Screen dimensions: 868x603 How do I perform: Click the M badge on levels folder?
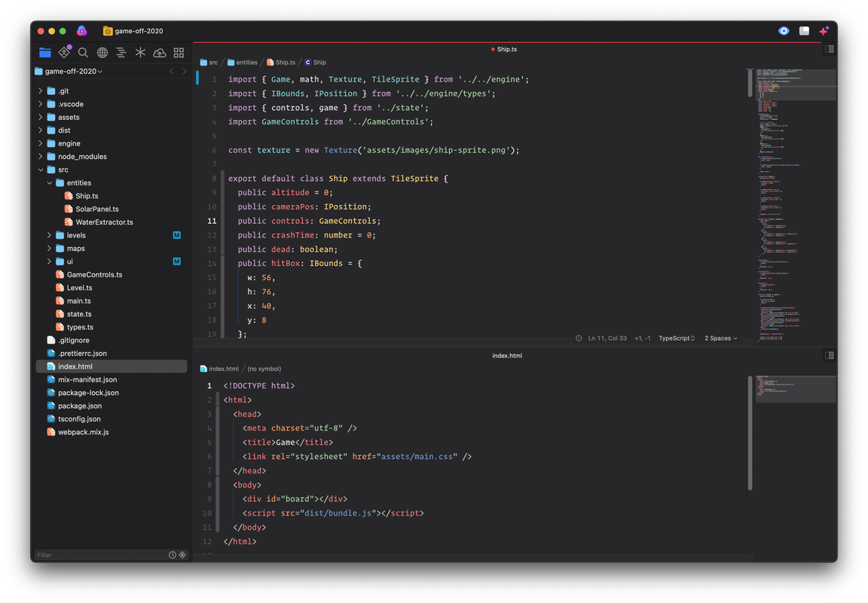[x=176, y=235]
